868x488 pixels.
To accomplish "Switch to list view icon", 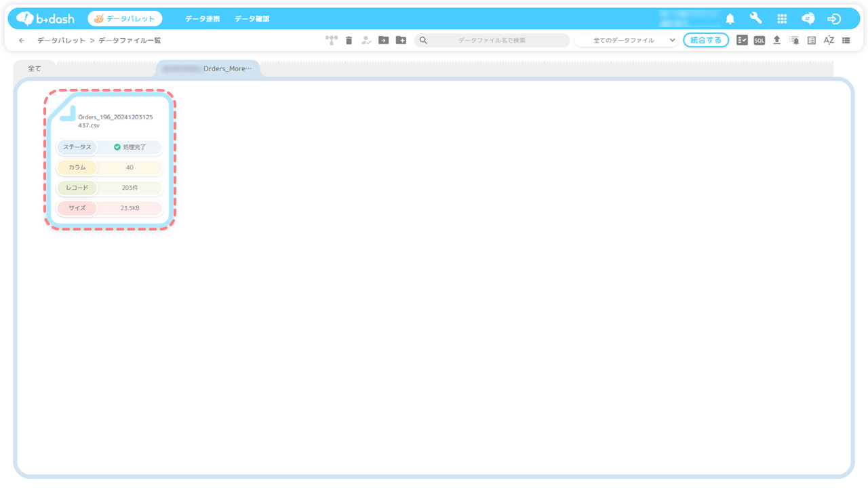I will pos(846,41).
